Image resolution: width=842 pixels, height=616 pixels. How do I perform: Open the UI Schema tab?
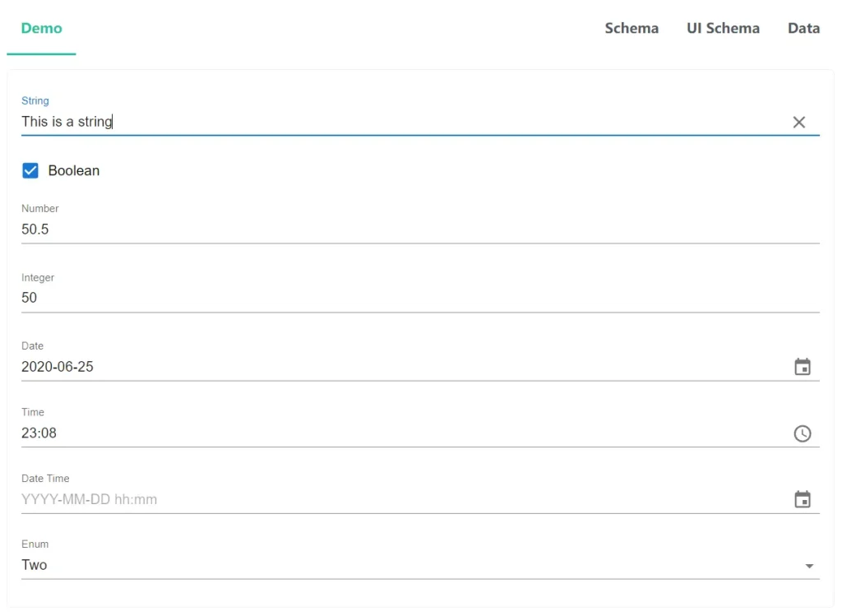tap(723, 29)
